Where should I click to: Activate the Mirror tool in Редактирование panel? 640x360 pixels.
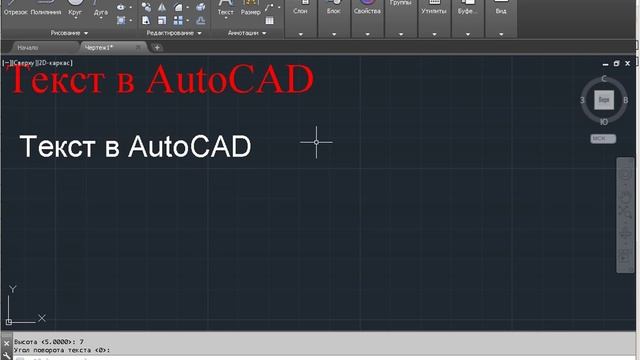click(x=162, y=7)
